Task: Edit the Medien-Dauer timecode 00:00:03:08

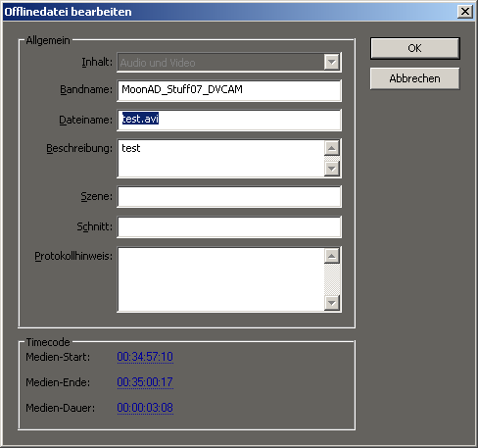Action: pyautogui.click(x=145, y=408)
